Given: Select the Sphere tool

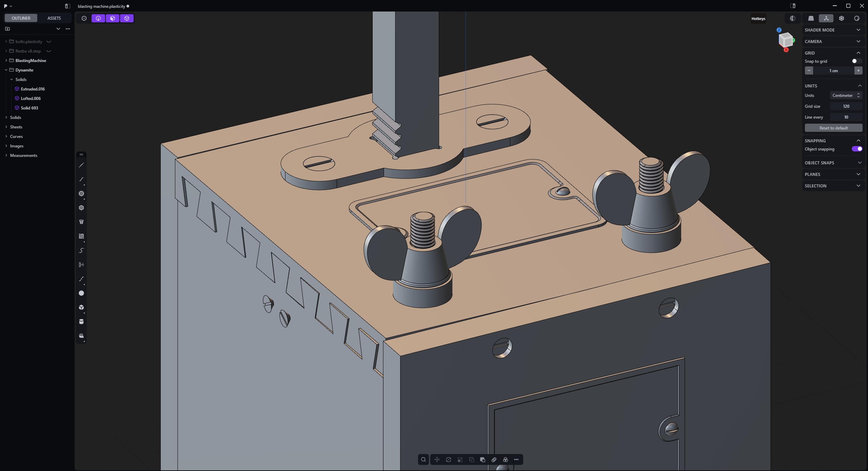Looking at the screenshot, I should tap(81, 293).
